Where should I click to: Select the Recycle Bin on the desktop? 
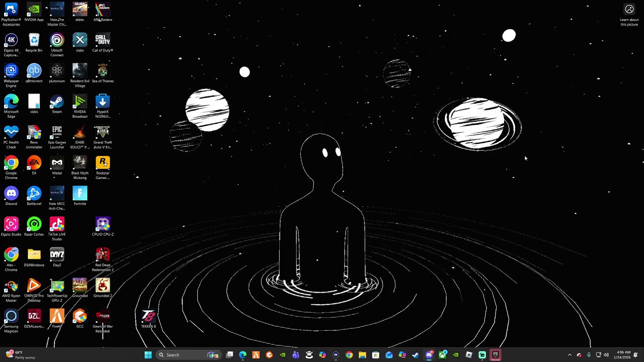tap(34, 43)
